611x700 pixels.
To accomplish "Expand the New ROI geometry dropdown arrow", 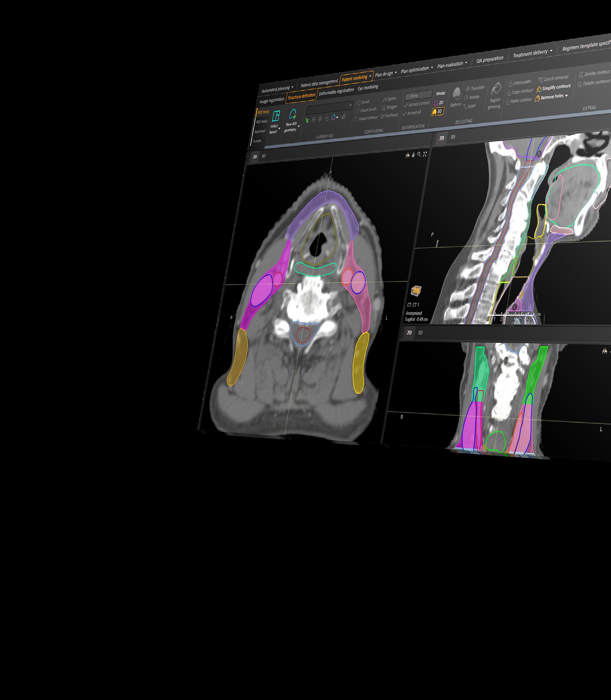I will 299,126.
